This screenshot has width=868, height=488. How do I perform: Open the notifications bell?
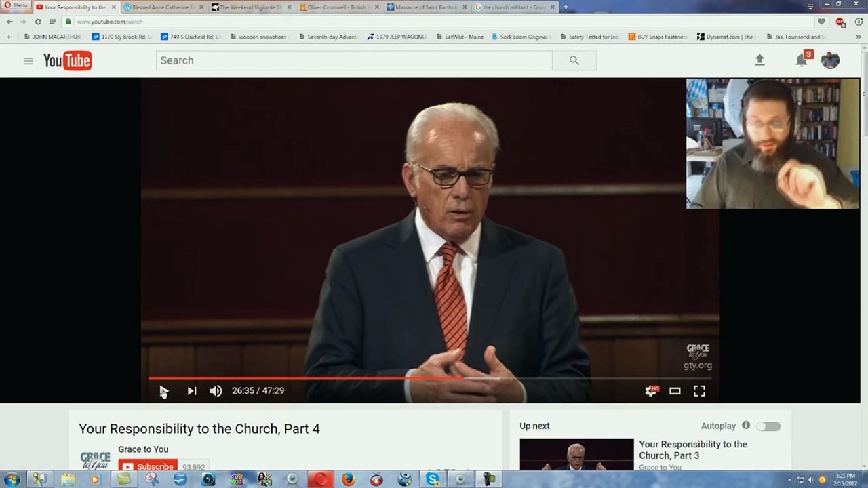pos(802,60)
